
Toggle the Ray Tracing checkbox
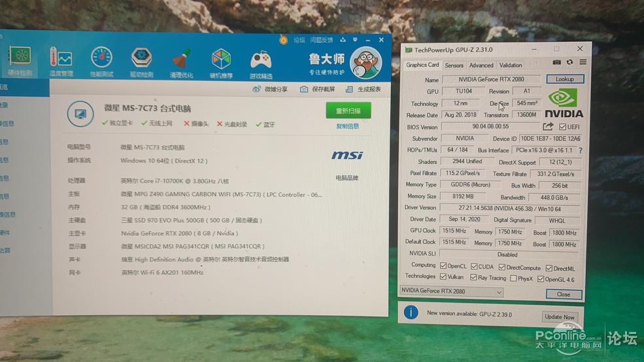pyautogui.click(x=473, y=278)
